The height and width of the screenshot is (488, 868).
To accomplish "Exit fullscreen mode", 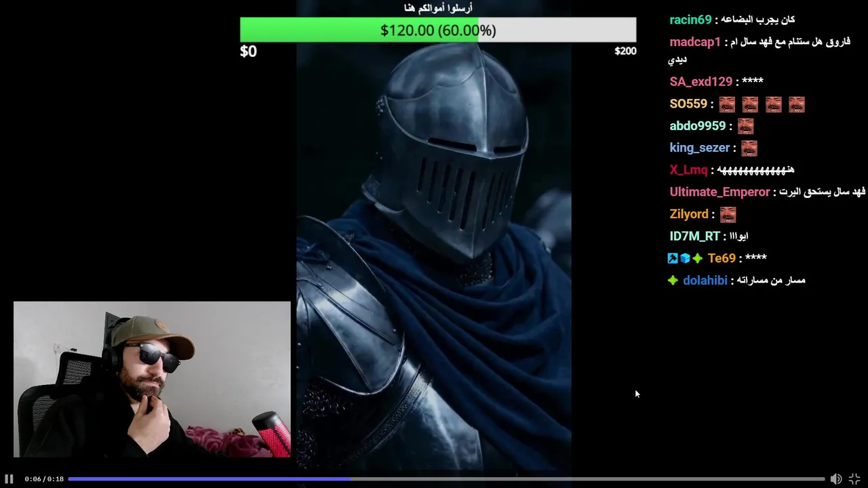I will click(x=854, y=479).
